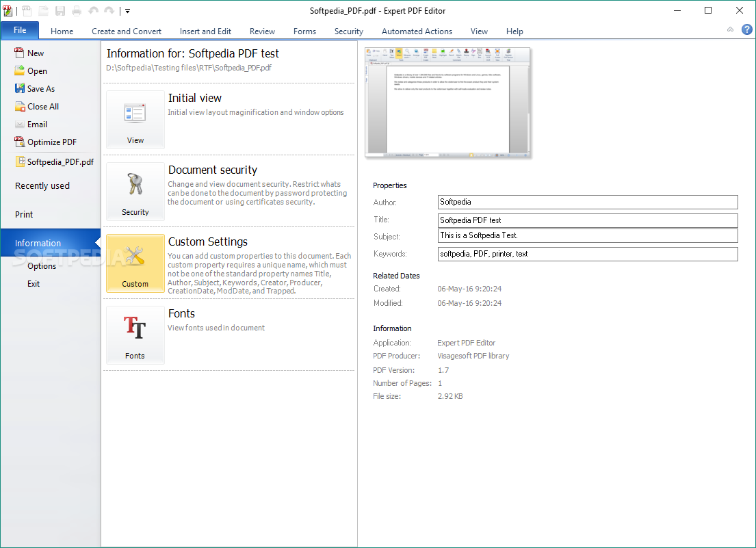756x548 pixels.
Task: Open the Review ribbon tab
Action: pos(262,31)
